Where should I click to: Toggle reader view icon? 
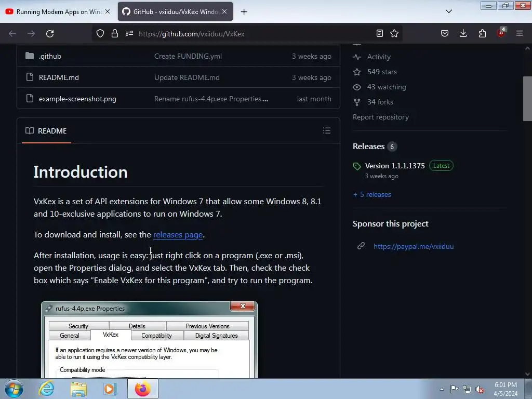(x=380, y=33)
